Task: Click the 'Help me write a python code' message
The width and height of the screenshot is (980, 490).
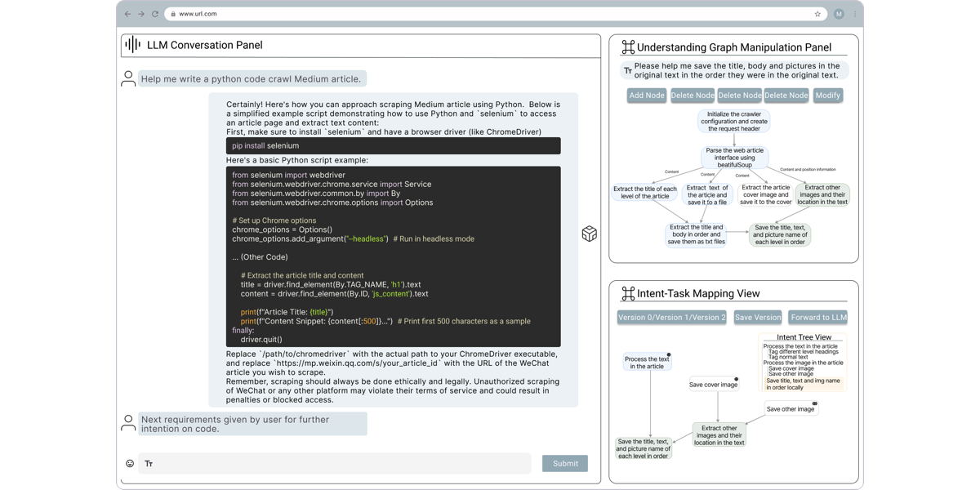Action: point(252,78)
